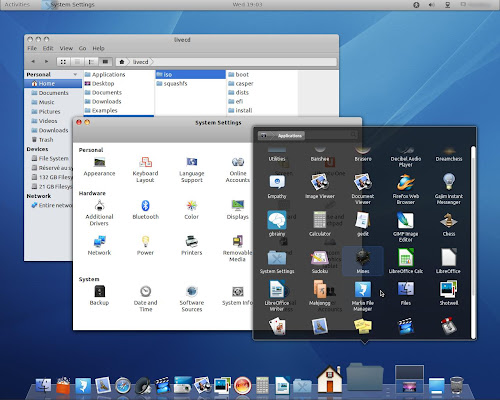Open Printers settings
This screenshot has width=500, height=400.
coord(192,246)
